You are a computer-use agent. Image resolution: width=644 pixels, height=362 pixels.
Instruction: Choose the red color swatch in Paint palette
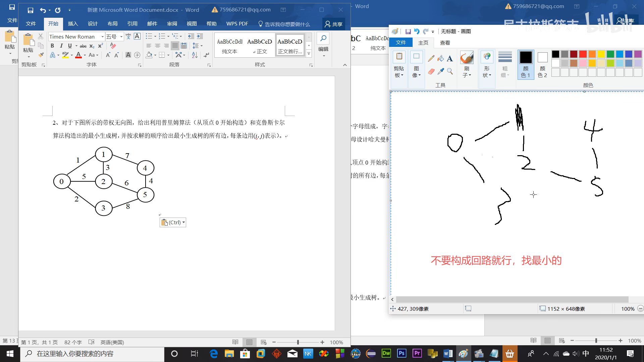pos(583,54)
